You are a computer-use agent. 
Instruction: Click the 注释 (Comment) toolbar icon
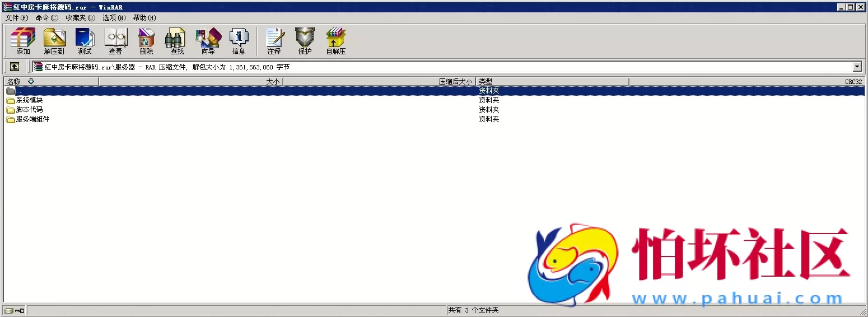(x=274, y=41)
